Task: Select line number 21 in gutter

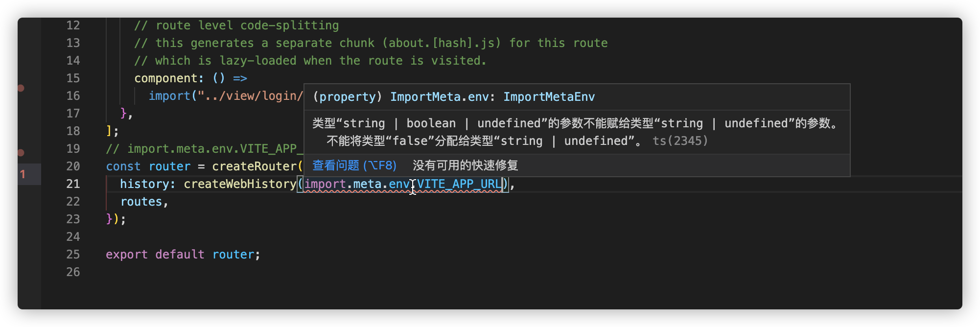Action: 73,184
